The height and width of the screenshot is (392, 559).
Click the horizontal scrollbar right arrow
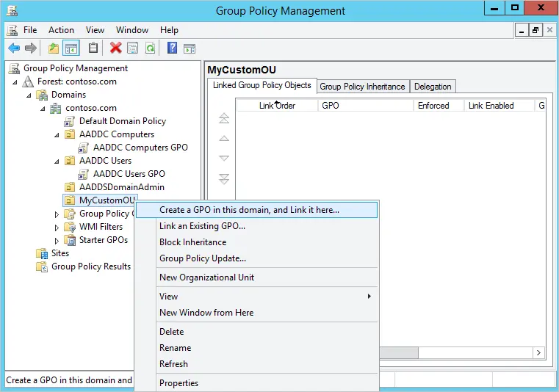(538, 353)
